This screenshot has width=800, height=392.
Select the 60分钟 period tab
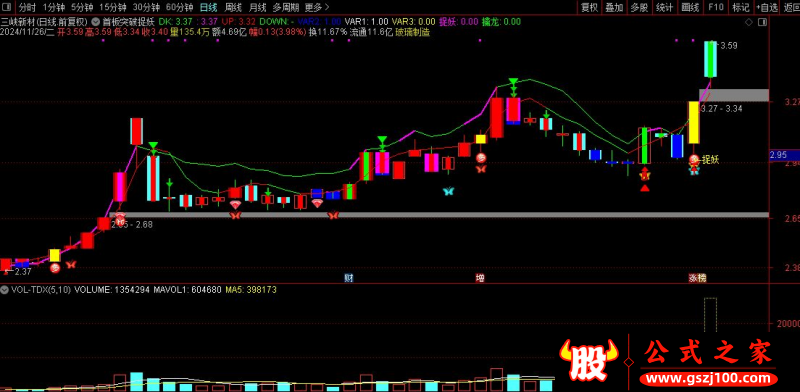tap(180, 8)
